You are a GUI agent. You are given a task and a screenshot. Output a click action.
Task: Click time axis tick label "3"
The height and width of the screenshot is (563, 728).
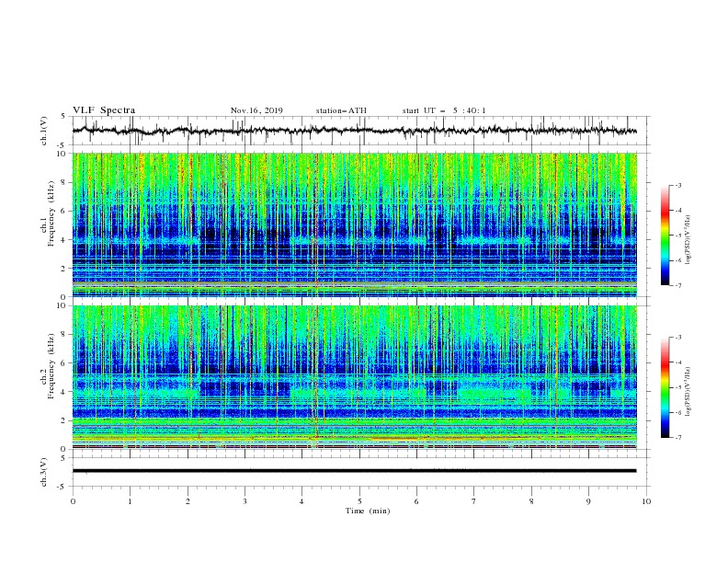click(x=245, y=501)
